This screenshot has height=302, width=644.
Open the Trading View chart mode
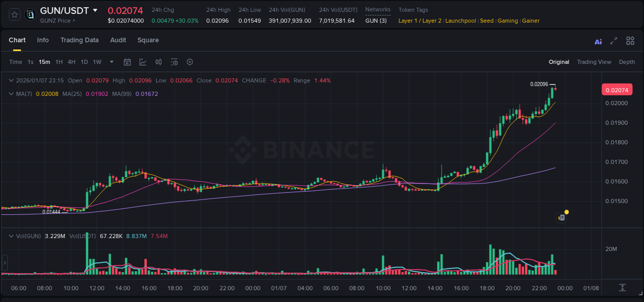[594, 62]
